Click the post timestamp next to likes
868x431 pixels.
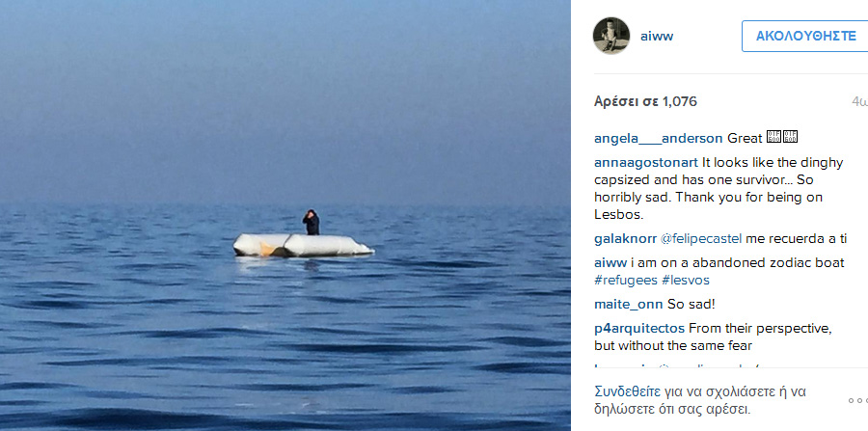point(859,101)
